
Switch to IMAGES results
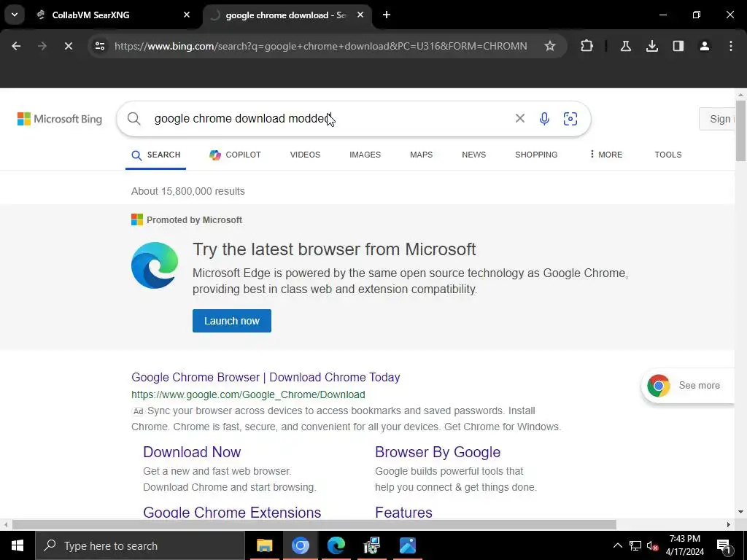[365, 155]
